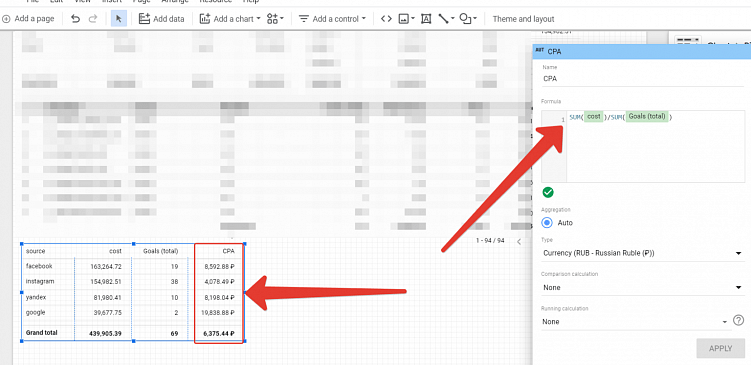Screen dimensions: 751x365
Task: Insert a text box
Action: [x=426, y=19]
